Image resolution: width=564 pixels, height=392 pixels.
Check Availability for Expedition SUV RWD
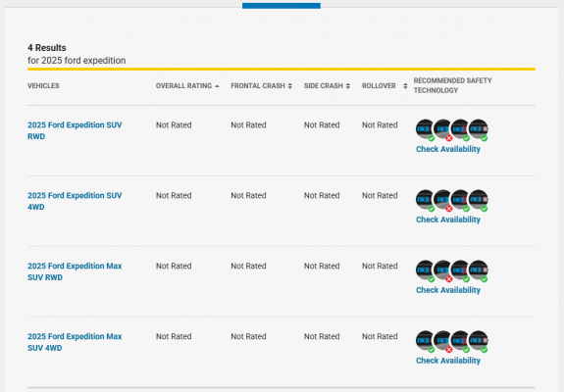(448, 149)
